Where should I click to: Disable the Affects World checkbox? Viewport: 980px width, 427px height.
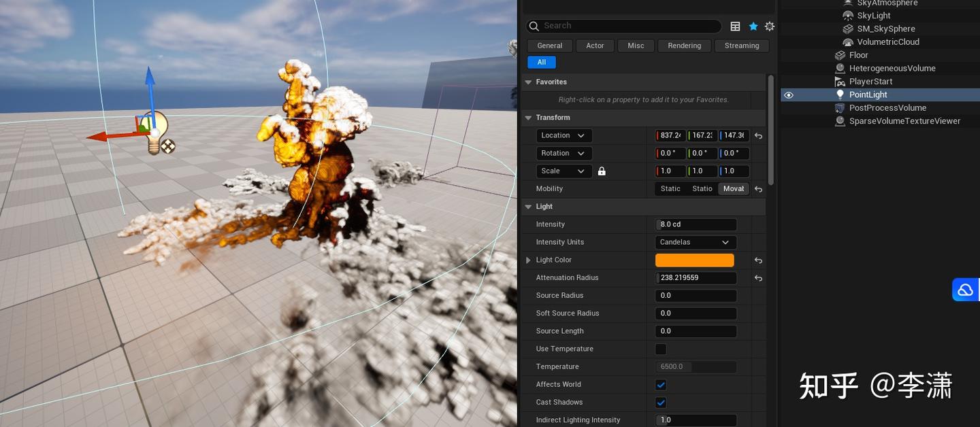(x=660, y=385)
